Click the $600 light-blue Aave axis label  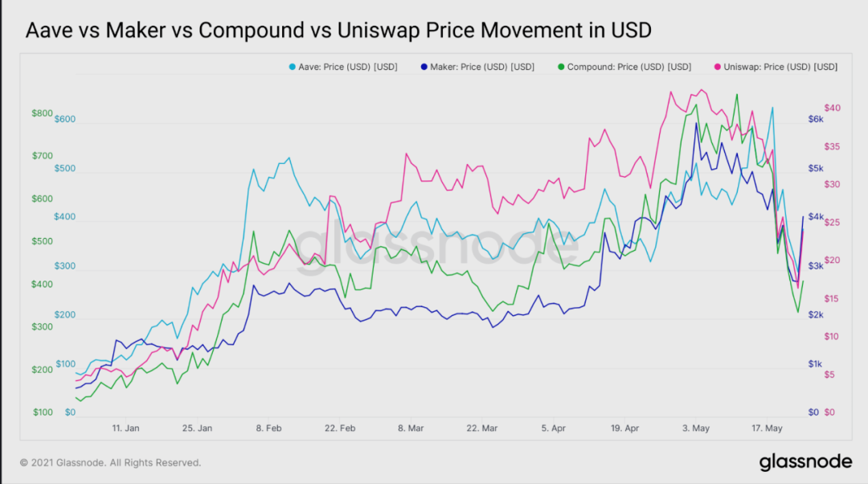(x=65, y=119)
